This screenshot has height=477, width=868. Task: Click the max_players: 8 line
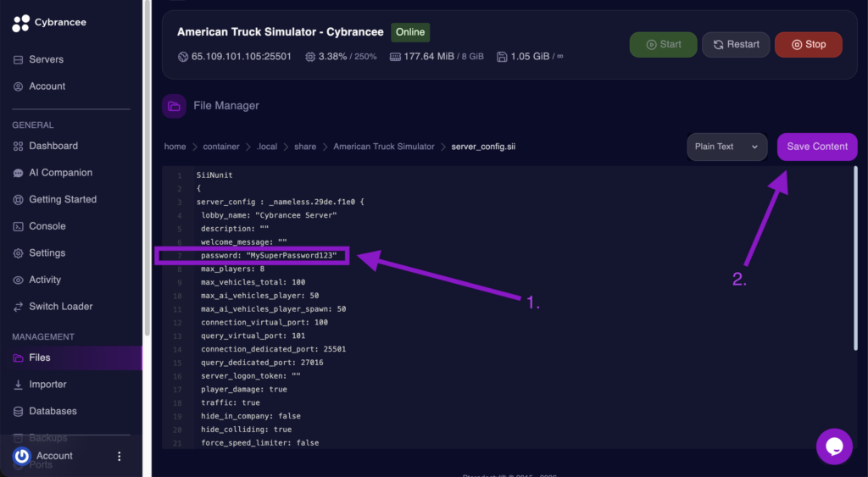point(232,269)
